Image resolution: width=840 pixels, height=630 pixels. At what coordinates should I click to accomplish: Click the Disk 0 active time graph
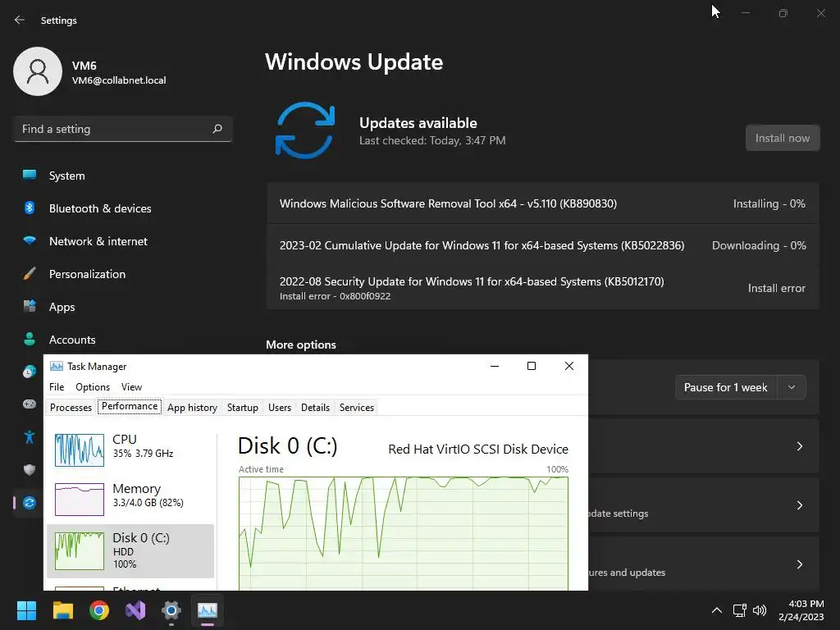point(404,533)
